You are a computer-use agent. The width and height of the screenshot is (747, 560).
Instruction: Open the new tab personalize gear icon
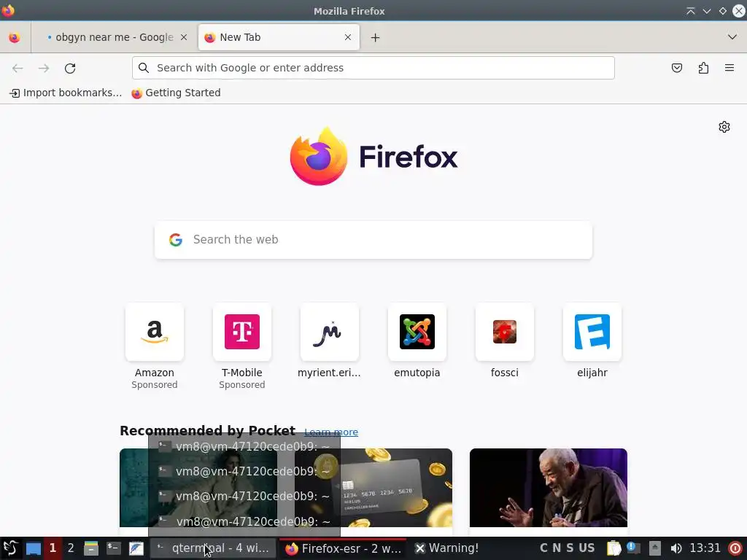click(x=724, y=127)
